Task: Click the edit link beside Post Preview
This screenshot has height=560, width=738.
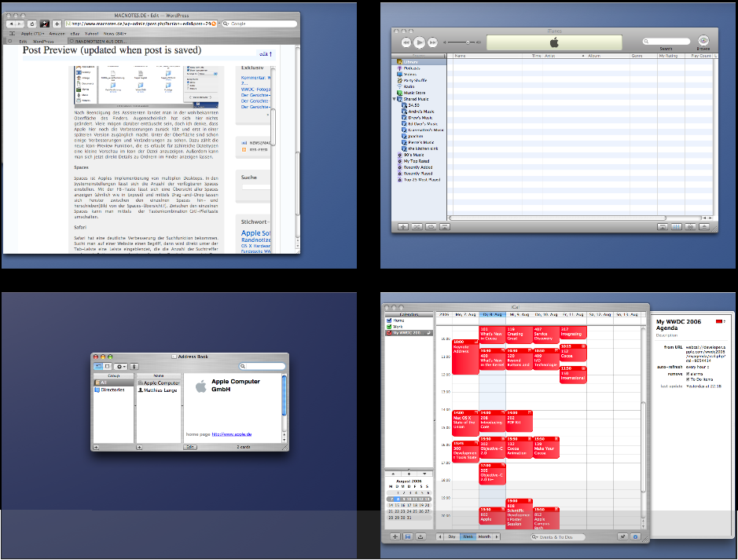Action: 266,53
